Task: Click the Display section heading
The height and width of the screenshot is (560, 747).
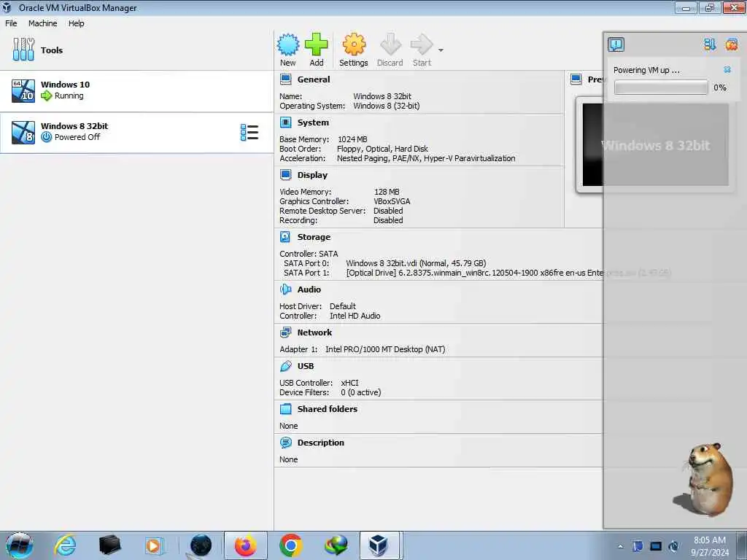Action: [x=312, y=175]
